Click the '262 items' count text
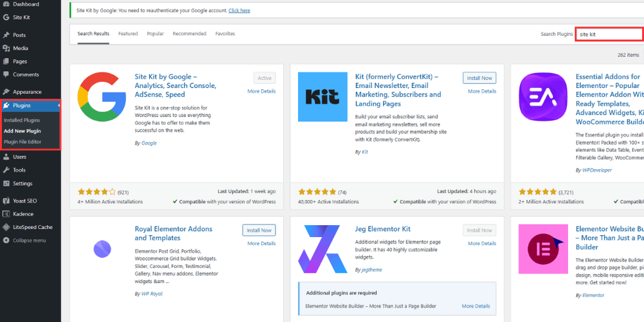The image size is (644, 322). tap(628, 55)
